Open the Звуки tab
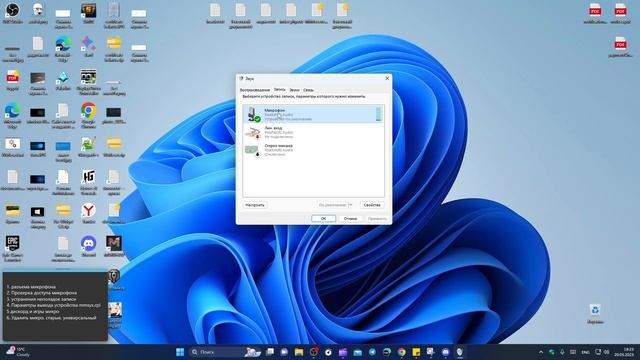 pos(294,90)
